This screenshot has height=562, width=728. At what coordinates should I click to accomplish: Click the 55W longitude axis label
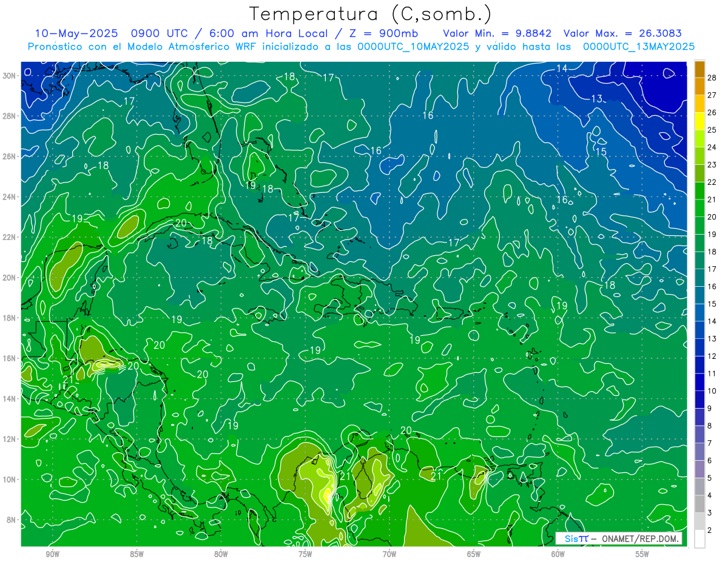click(x=642, y=554)
